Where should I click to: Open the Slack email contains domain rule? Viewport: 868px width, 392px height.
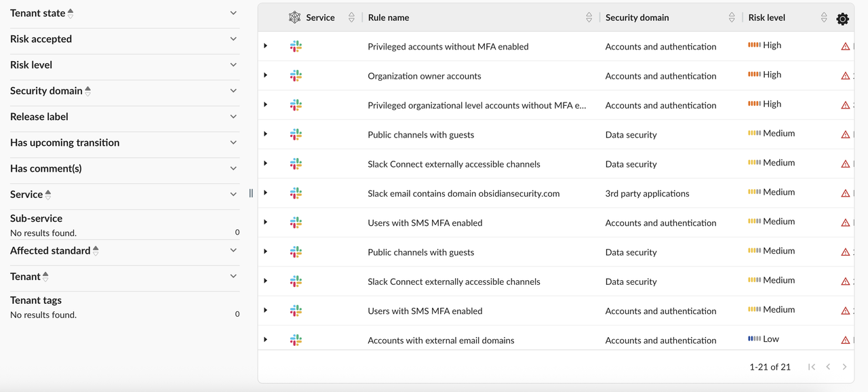[x=463, y=193]
